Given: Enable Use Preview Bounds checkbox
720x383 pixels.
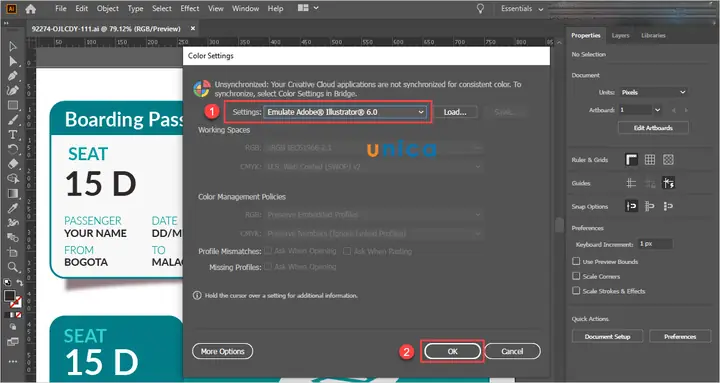Looking at the screenshot, I should (x=576, y=261).
